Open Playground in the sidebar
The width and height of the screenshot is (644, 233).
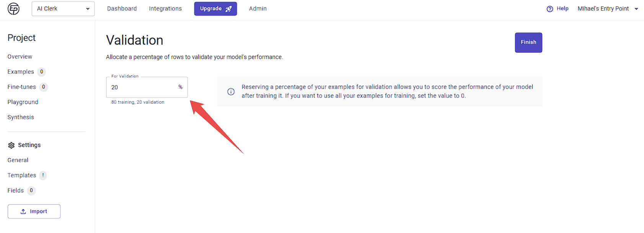[x=23, y=102]
